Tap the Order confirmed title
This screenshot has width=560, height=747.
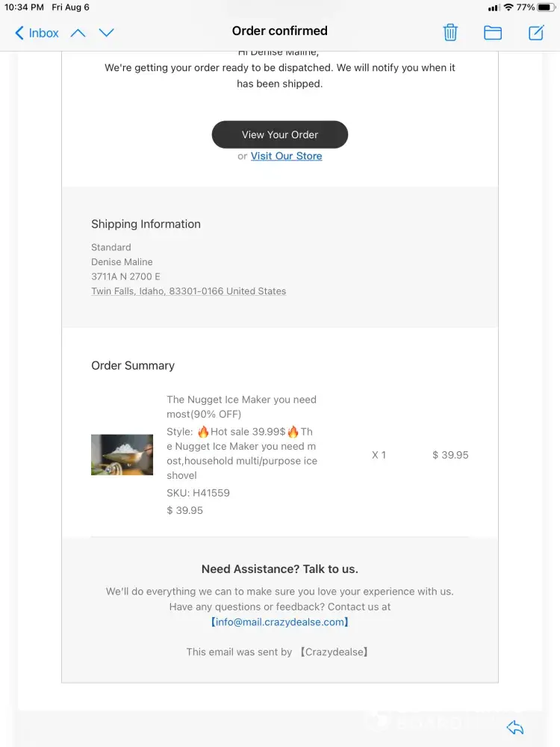pos(280,31)
